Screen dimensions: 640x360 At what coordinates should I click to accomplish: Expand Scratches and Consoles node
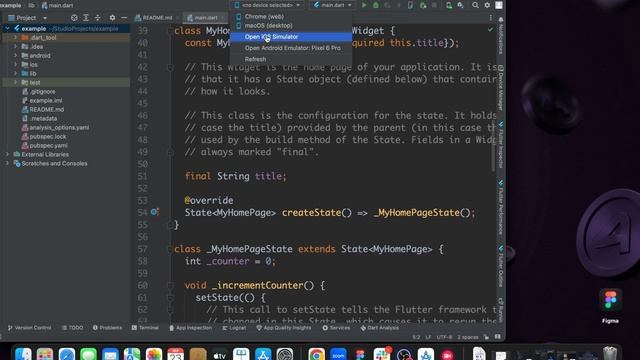7,163
